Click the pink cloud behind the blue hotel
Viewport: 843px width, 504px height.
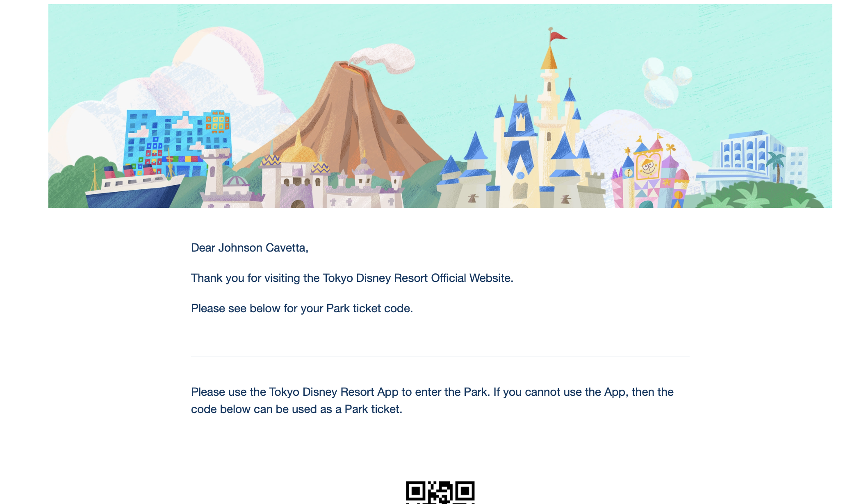click(x=217, y=66)
